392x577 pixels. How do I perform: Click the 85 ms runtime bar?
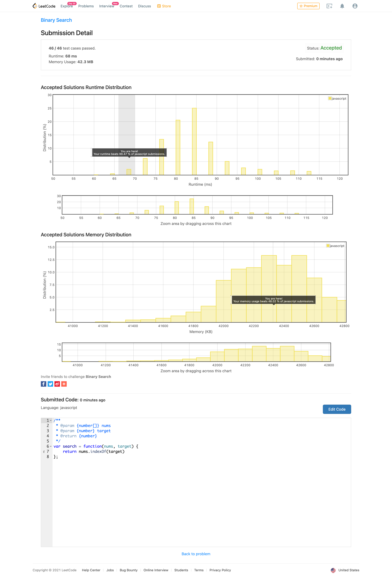pos(194,141)
